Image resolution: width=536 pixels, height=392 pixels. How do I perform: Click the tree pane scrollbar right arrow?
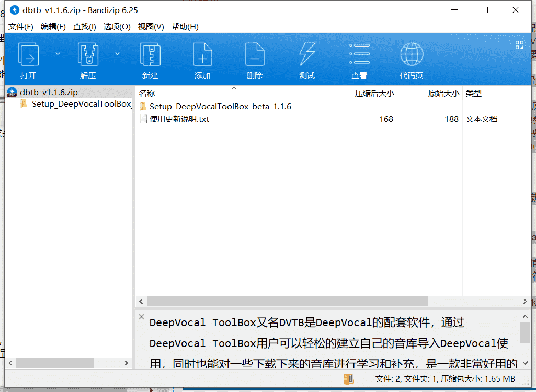(x=126, y=363)
